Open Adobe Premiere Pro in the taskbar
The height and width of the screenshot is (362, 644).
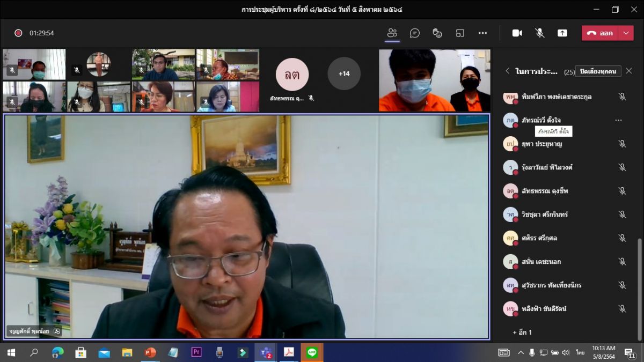(196, 352)
